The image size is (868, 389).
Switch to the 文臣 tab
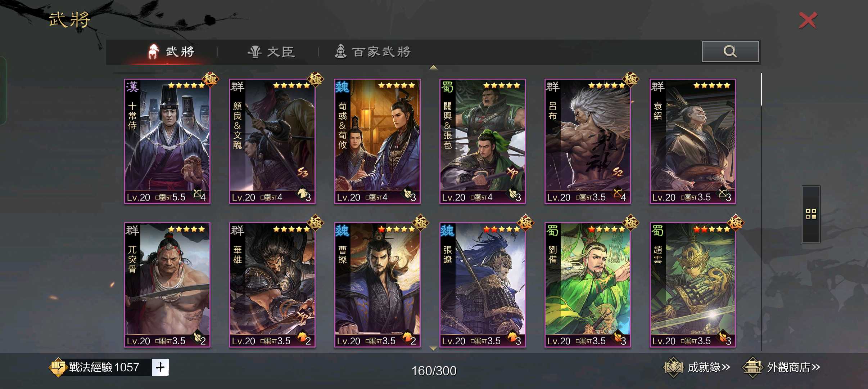coord(271,52)
